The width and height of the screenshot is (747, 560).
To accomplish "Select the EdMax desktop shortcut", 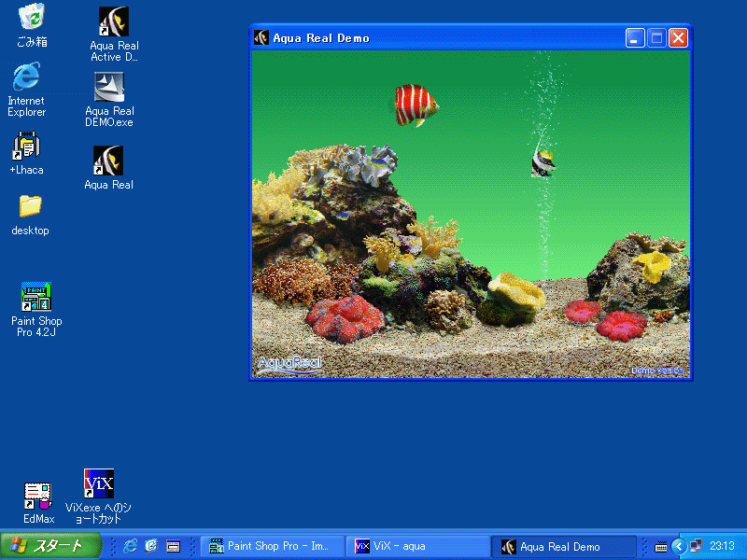I will point(38,503).
